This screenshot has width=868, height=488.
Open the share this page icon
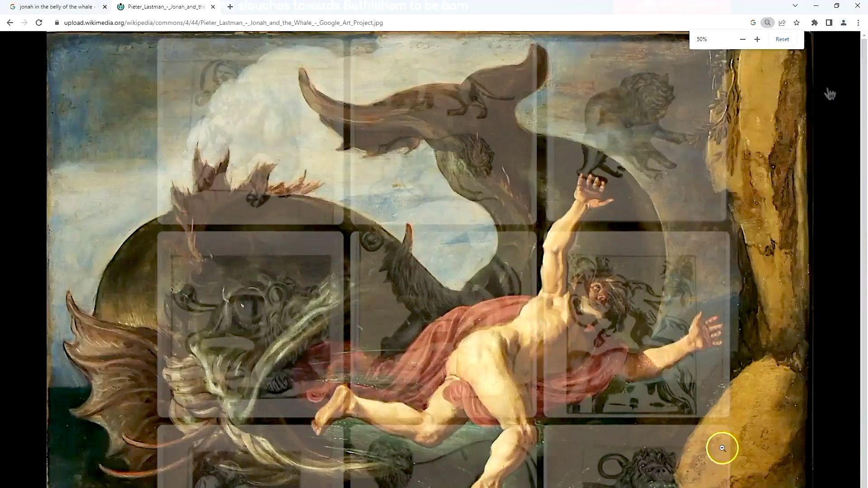[x=782, y=23]
